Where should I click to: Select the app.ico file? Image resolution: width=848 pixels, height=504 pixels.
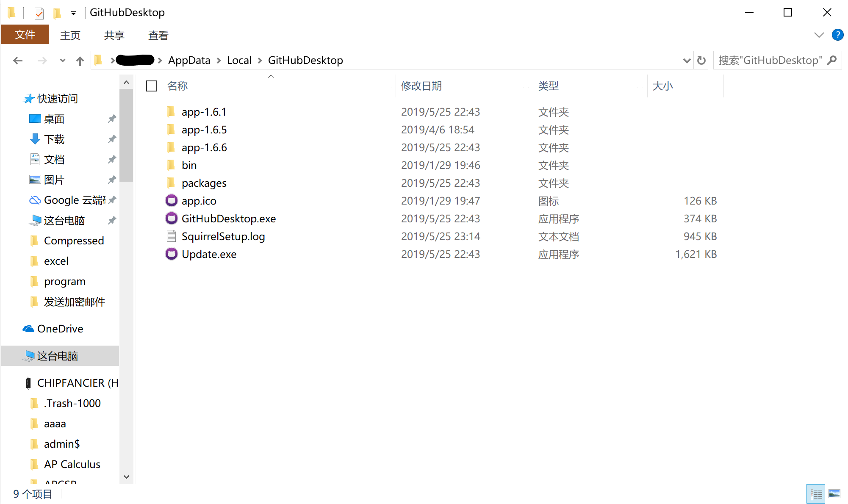click(199, 200)
